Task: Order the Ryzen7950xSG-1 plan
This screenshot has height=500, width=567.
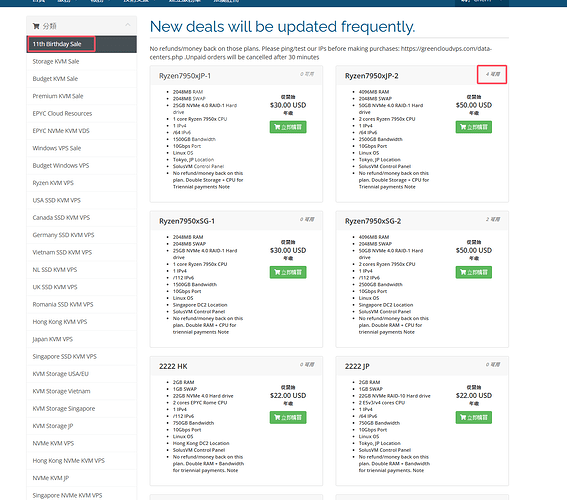Action: point(288,272)
